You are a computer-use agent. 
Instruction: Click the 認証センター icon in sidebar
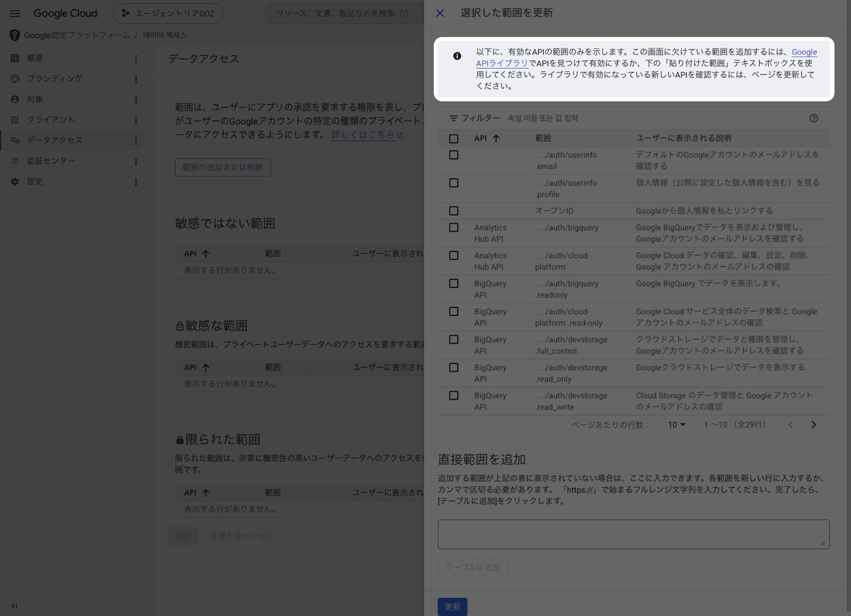(x=15, y=161)
